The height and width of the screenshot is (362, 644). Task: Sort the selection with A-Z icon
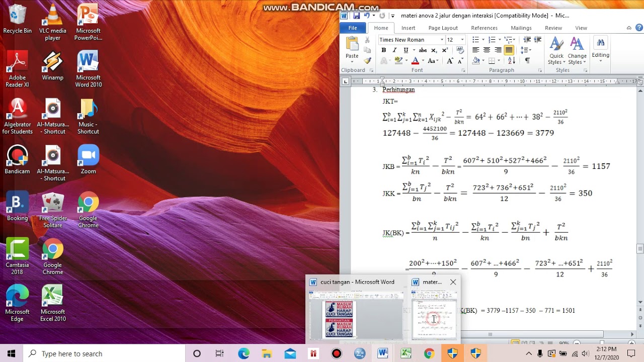tap(511, 61)
